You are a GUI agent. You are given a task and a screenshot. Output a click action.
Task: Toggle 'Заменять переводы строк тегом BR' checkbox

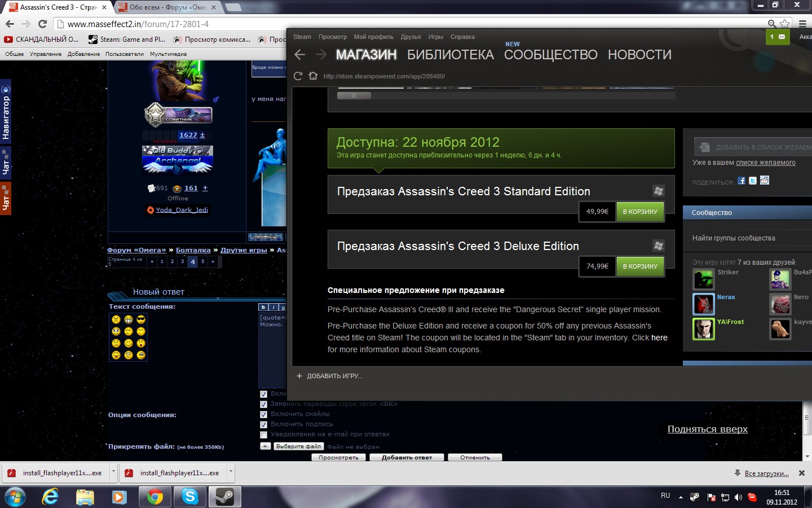click(x=263, y=404)
